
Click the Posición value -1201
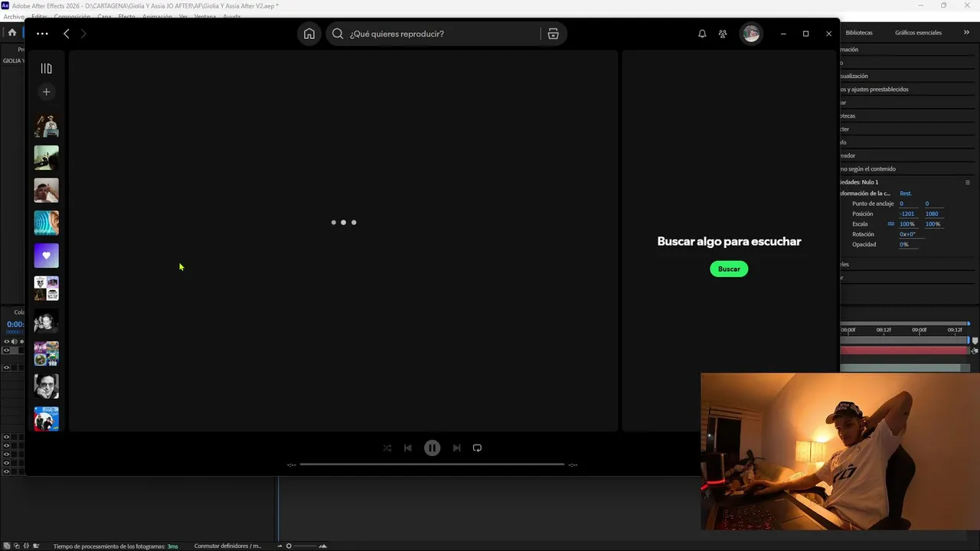pos(907,214)
